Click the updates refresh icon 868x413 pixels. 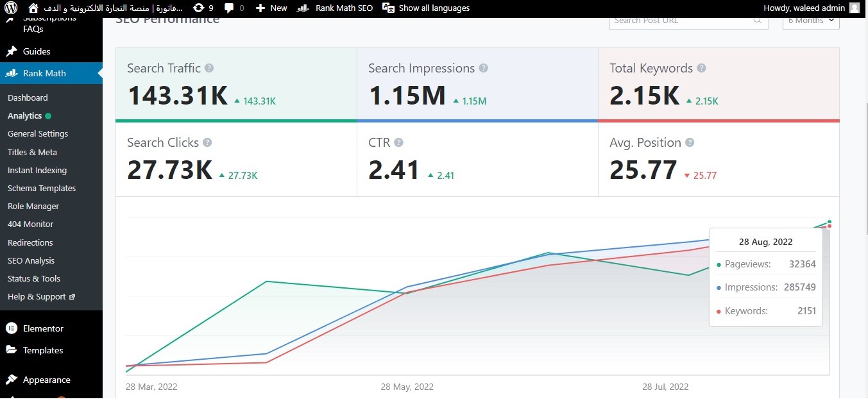pyautogui.click(x=199, y=8)
